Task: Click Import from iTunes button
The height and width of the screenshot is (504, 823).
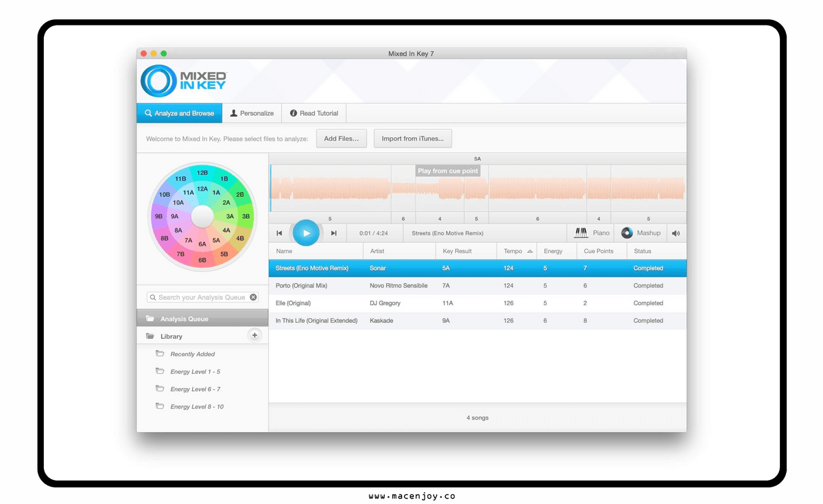Action: tap(413, 139)
